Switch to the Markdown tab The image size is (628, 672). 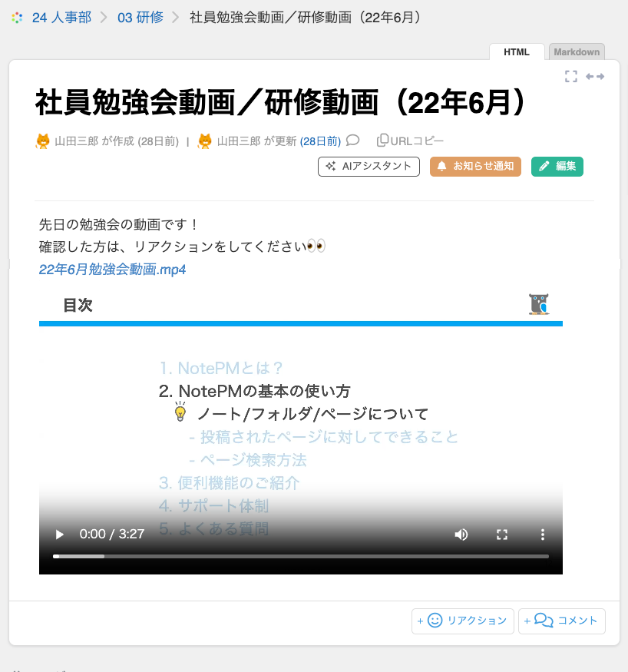click(577, 52)
